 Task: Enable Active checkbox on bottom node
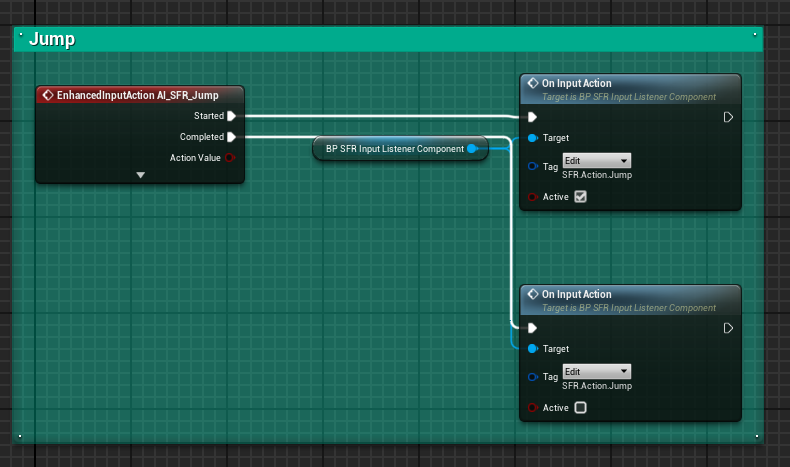(x=580, y=408)
